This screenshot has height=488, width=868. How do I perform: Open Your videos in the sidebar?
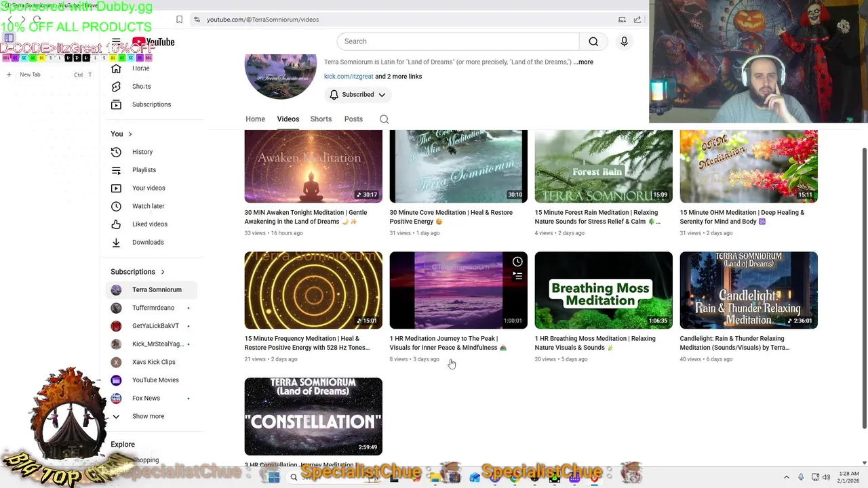click(149, 188)
